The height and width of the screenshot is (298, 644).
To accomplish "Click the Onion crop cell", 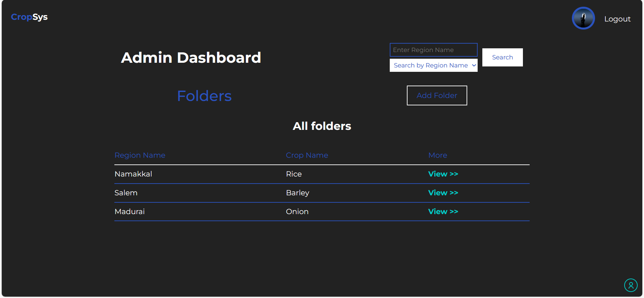I will point(297,212).
